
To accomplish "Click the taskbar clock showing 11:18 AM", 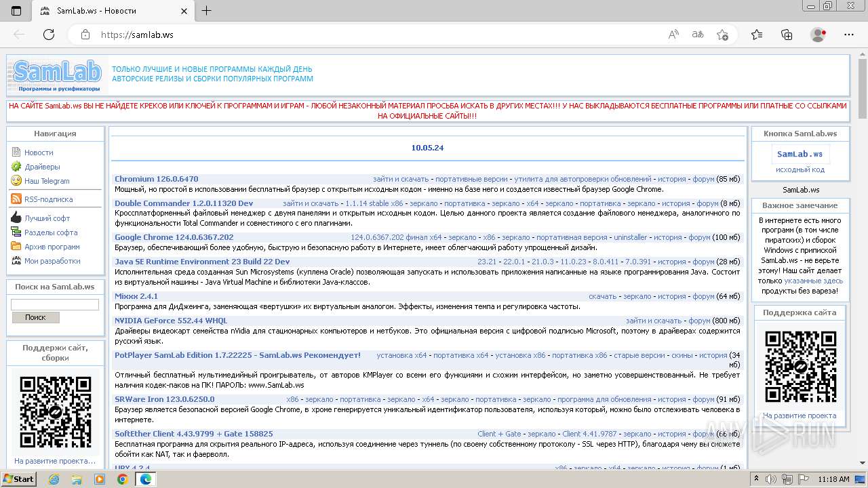I will (833, 479).
